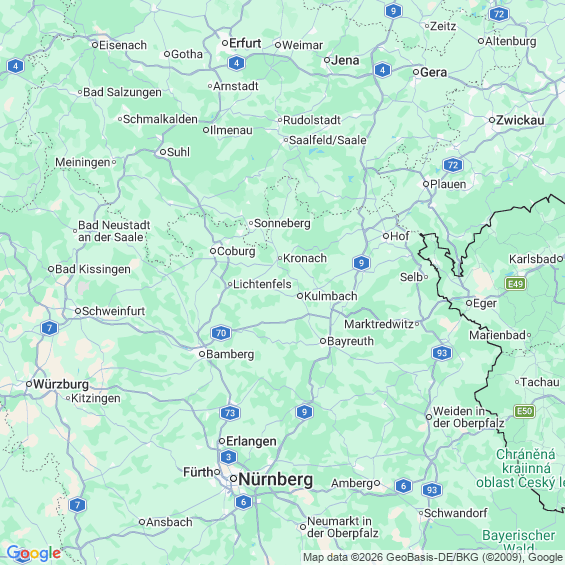Screen dimensions: 565x565
Task: Click the A72 shield near Plauen
Action: coord(453,165)
